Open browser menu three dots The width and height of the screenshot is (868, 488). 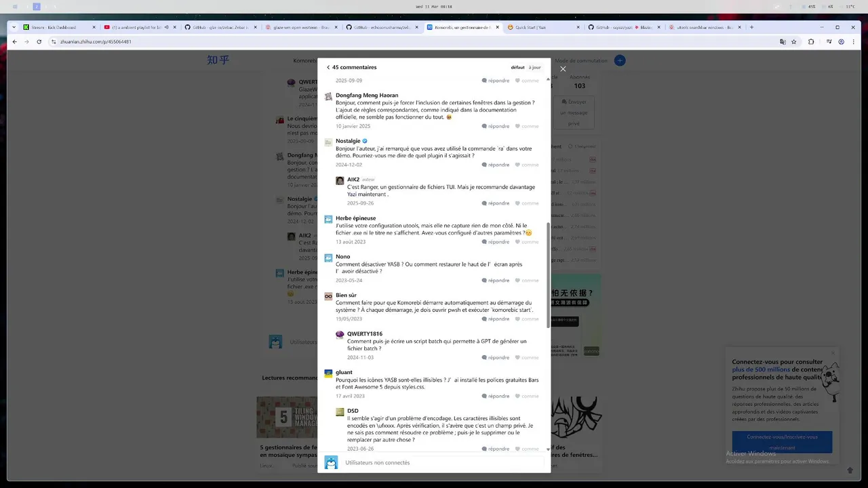click(x=854, y=41)
